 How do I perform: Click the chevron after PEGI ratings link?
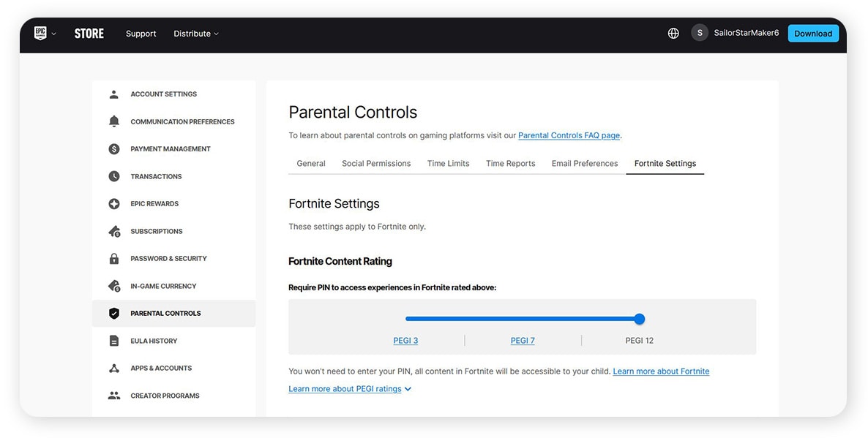coord(408,389)
